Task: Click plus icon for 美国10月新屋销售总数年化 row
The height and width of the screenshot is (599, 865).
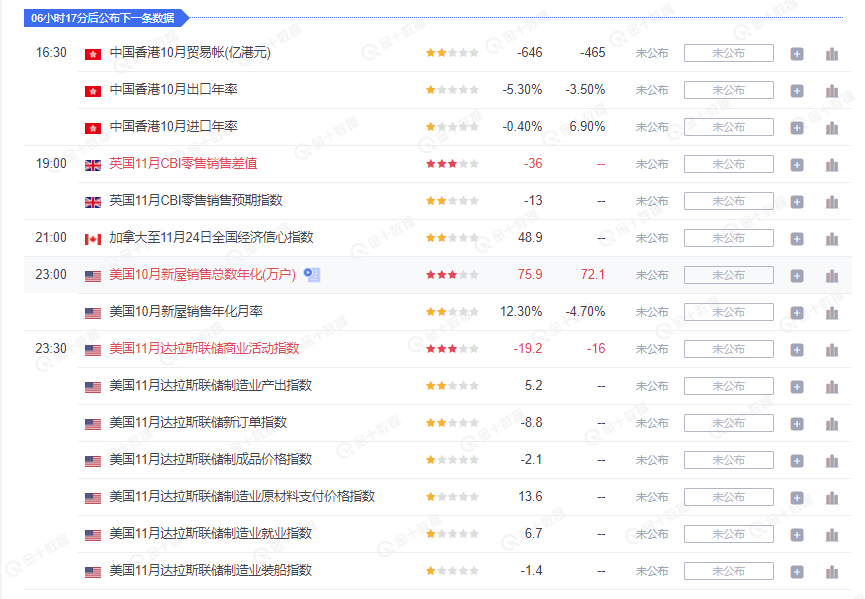Action: pos(797,276)
